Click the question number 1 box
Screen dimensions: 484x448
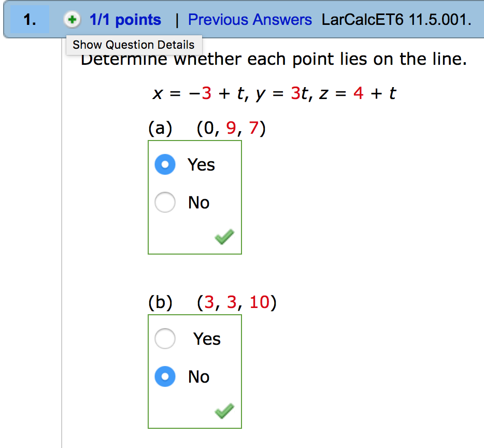pyautogui.click(x=30, y=20)
